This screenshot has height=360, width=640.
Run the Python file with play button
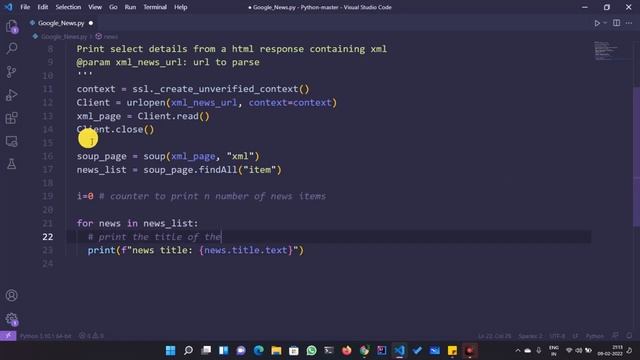tap(597, 23)
